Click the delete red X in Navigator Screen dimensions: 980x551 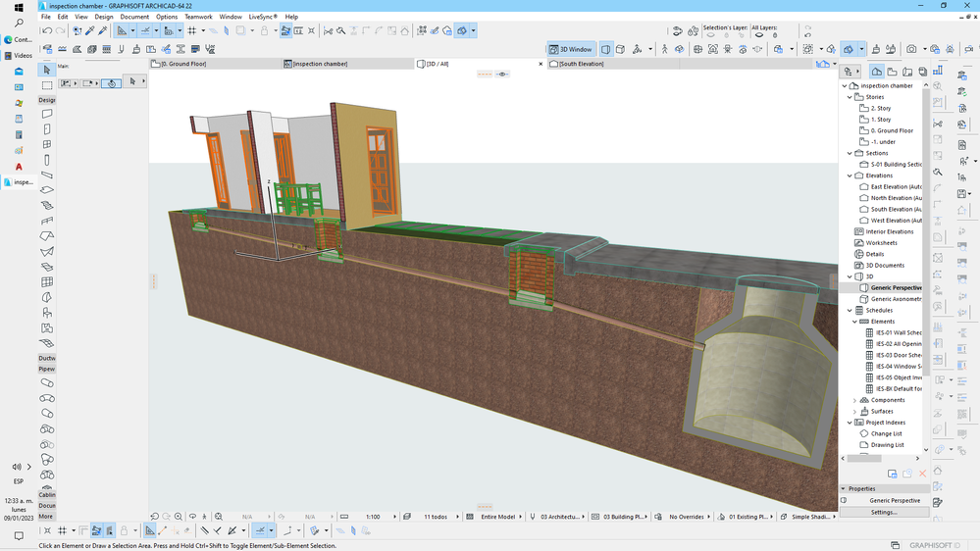(x=922, y=474)
